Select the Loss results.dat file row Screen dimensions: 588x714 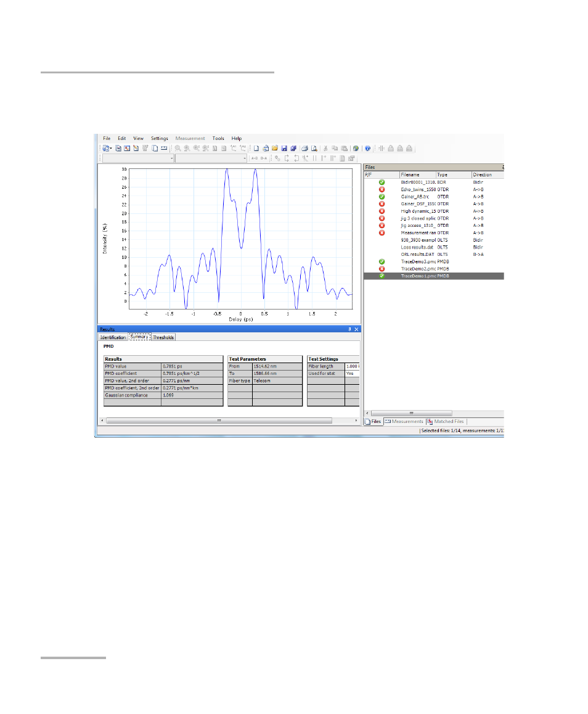(434, 247)
